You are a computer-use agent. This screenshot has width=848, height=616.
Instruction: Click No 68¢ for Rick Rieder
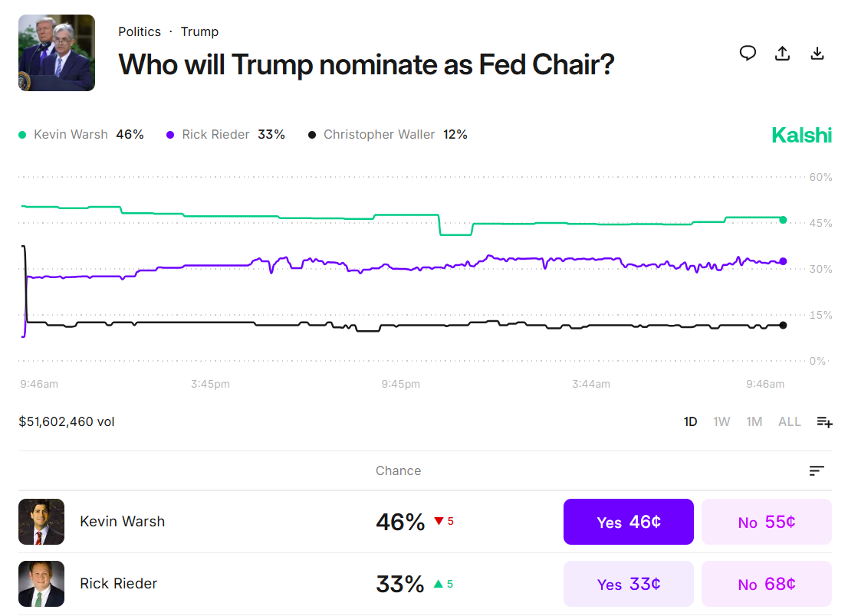click(x=766, y=584)
